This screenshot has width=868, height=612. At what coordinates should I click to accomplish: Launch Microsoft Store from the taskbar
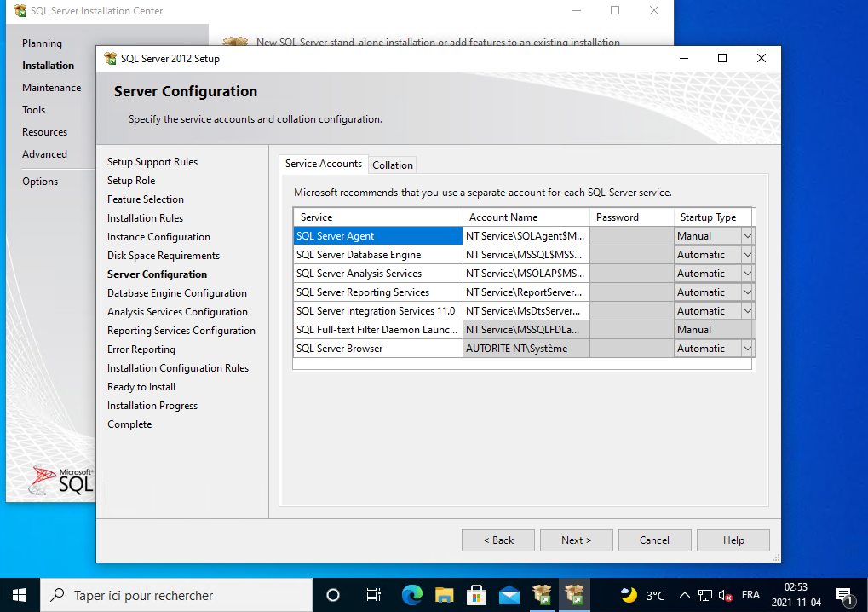pyautogui.click(x=477, y=595)
